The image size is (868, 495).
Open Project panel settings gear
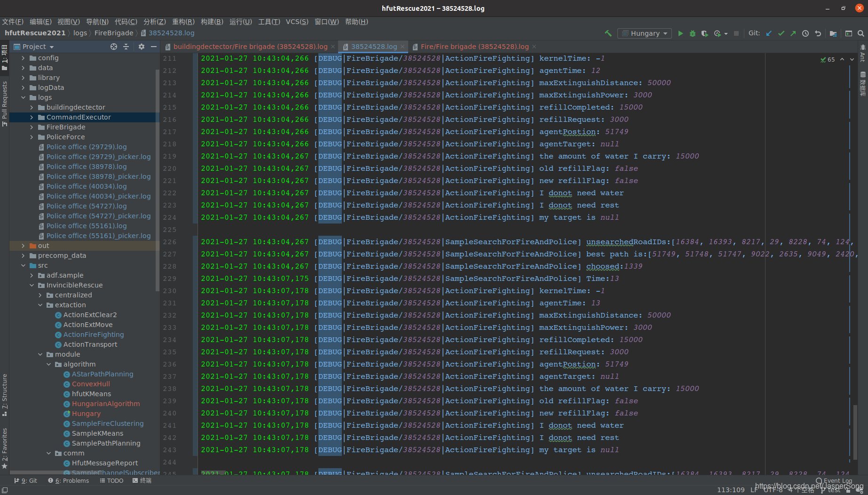[142, 47]
